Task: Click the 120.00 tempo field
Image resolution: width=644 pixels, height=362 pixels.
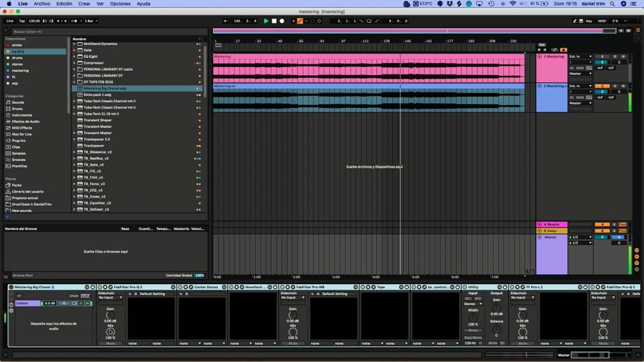Action: point(34,21)
